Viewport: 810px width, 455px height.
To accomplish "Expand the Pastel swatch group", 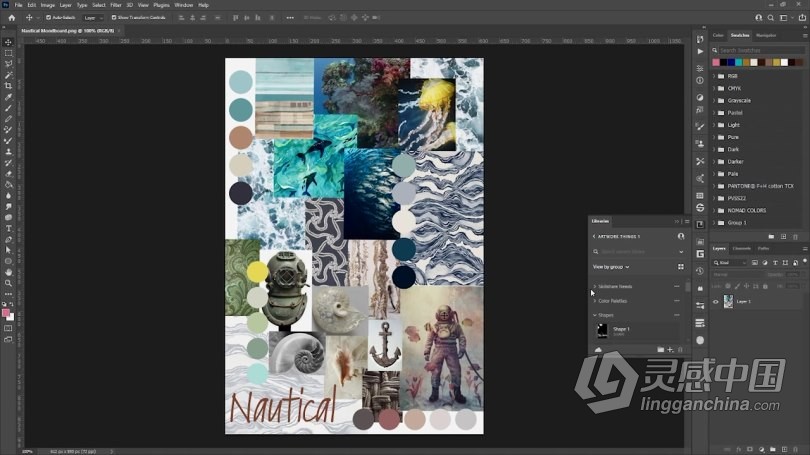I will coord(714,113).
